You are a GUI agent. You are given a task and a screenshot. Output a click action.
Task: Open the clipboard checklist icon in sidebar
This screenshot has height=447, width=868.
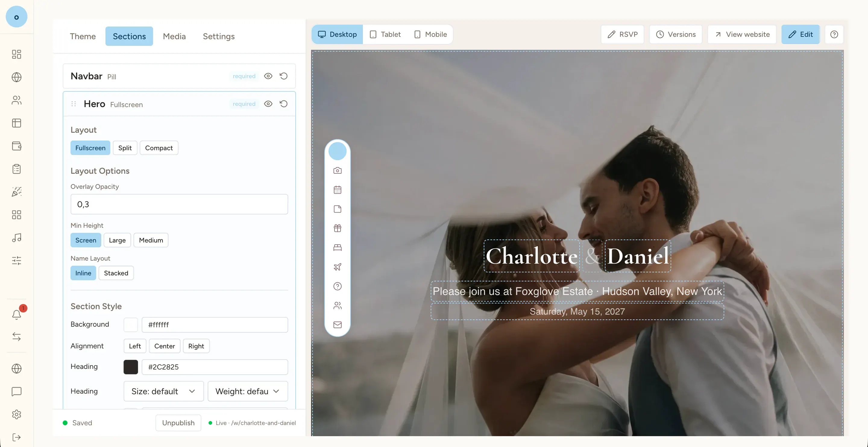(17, 169)
